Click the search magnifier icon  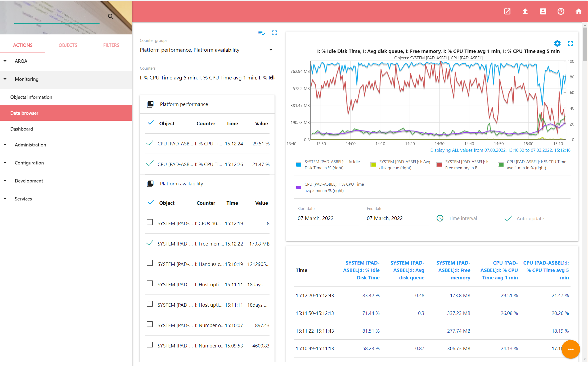tap(111, 17)
